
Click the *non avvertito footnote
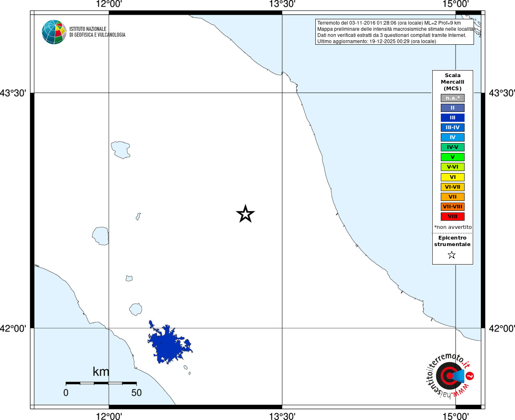click(453, 227)
